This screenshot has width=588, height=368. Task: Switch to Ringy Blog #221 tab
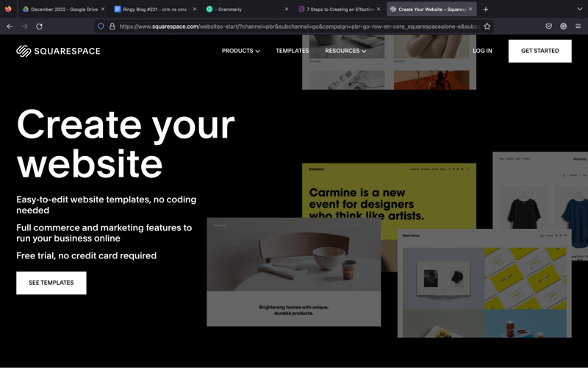[x=155, y=9]
